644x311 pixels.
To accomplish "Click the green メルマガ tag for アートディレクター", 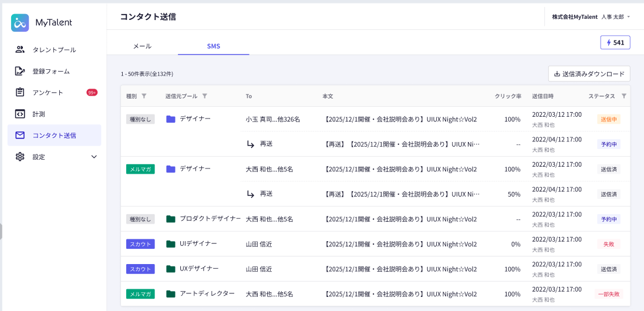I will (140, 294).
